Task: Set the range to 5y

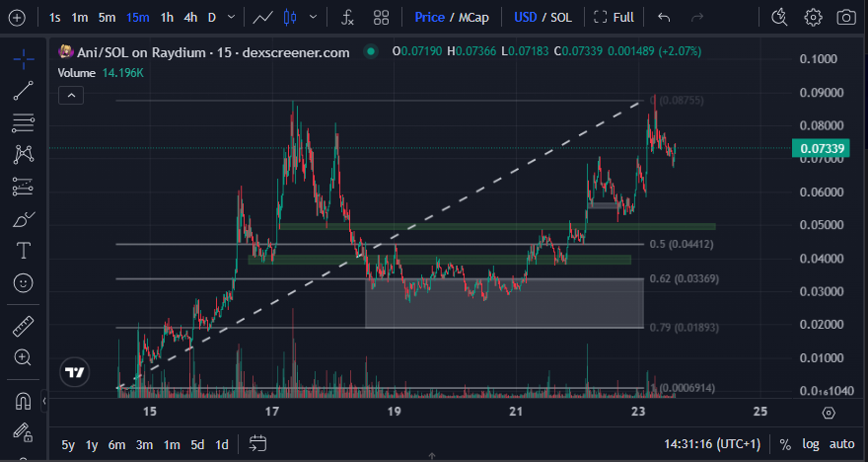Action: (x=68, y=445)
